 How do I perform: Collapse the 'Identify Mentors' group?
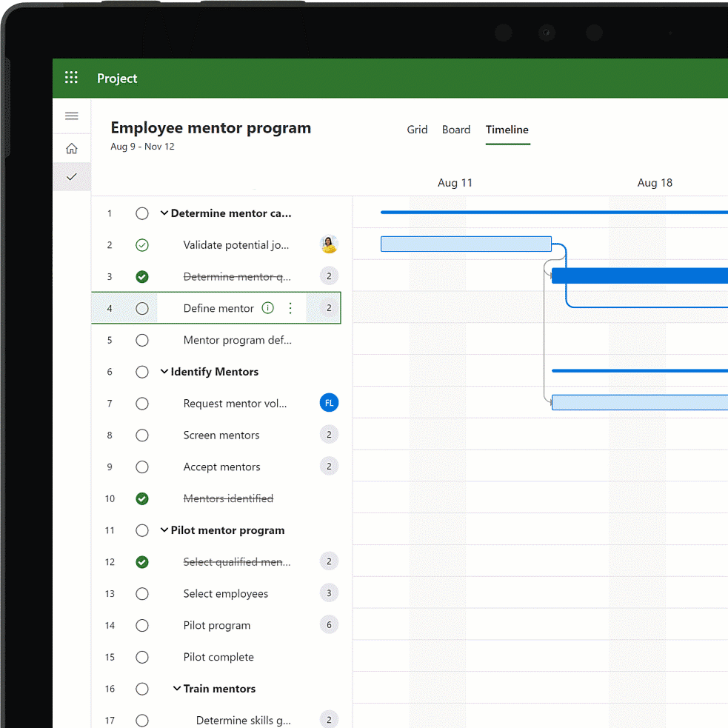coord(164,372)
